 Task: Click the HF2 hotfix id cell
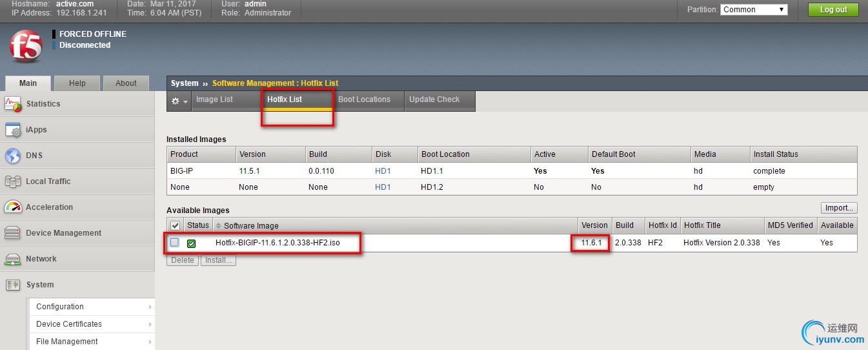pos(656,243)
